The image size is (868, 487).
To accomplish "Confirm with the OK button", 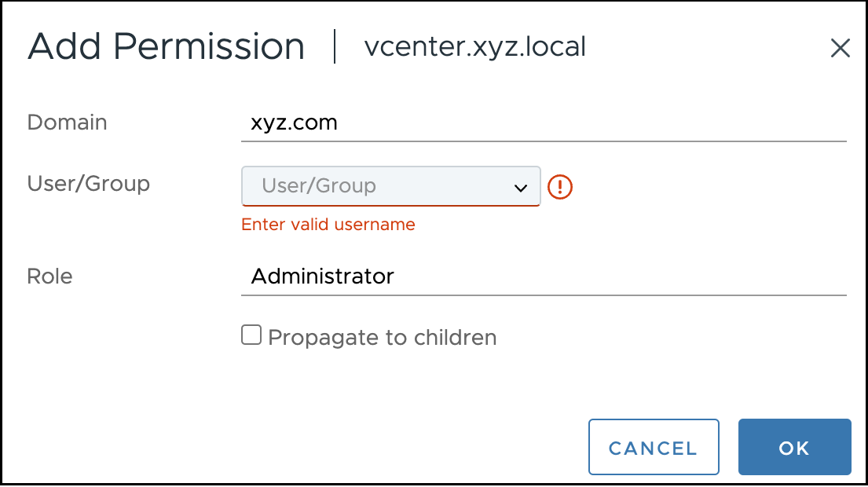I will tap(794, 448).
